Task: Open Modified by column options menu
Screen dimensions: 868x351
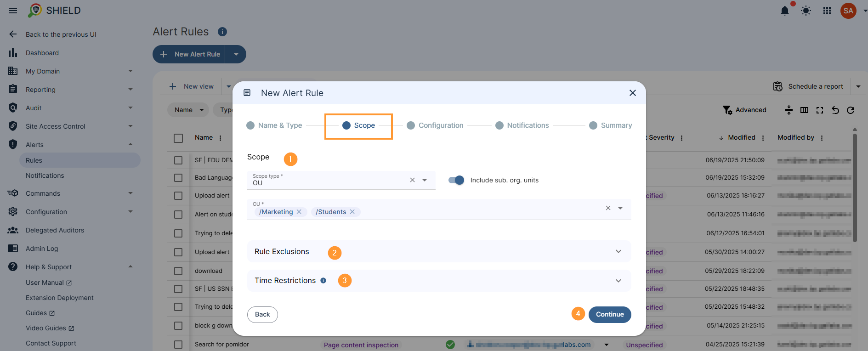Action: (x=822, y=138)
